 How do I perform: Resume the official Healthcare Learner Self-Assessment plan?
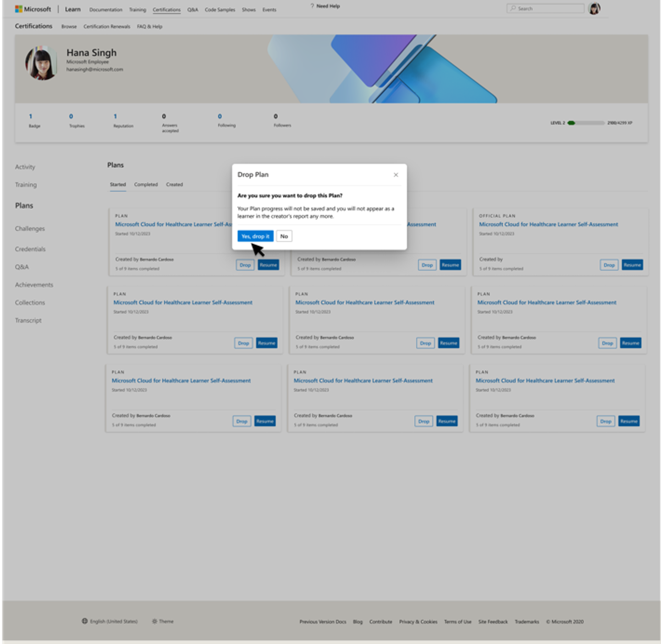[x=632, y=265]
